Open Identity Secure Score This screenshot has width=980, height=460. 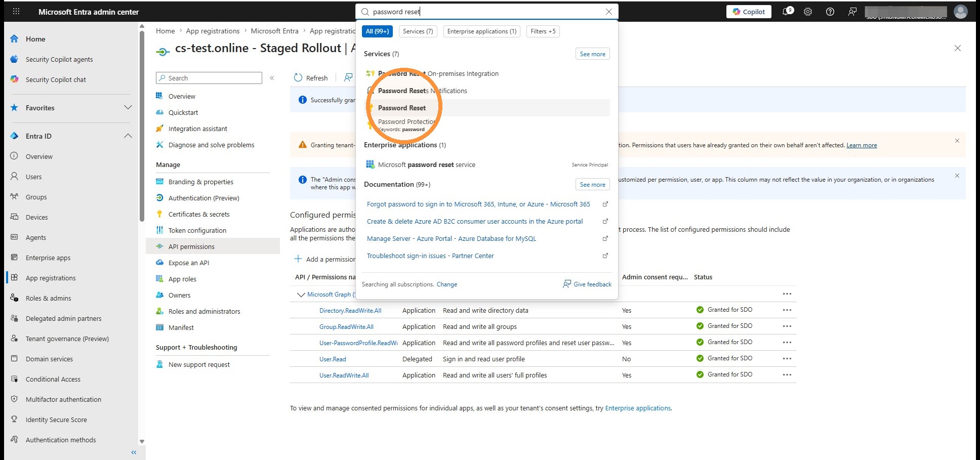tap(56, 420)
